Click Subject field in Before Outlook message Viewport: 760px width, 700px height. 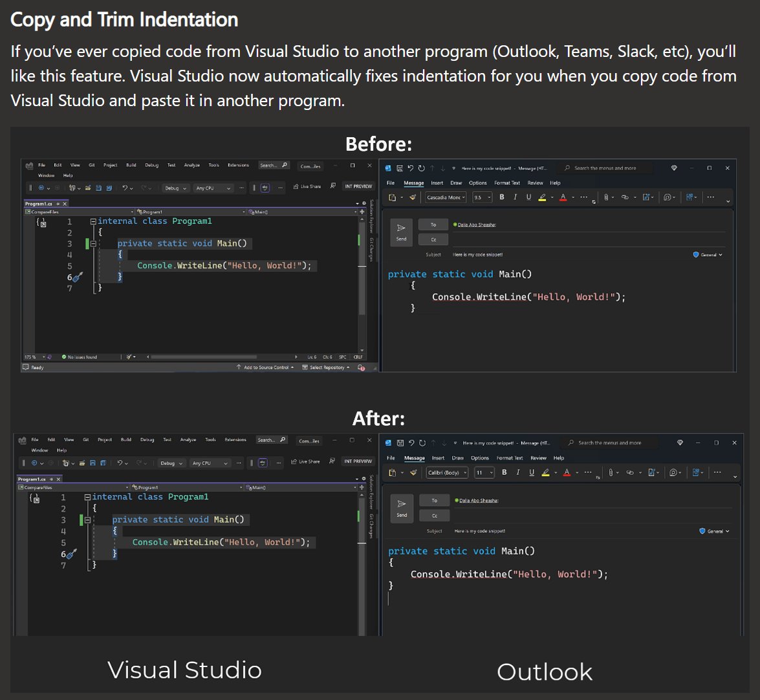[570, 254]
